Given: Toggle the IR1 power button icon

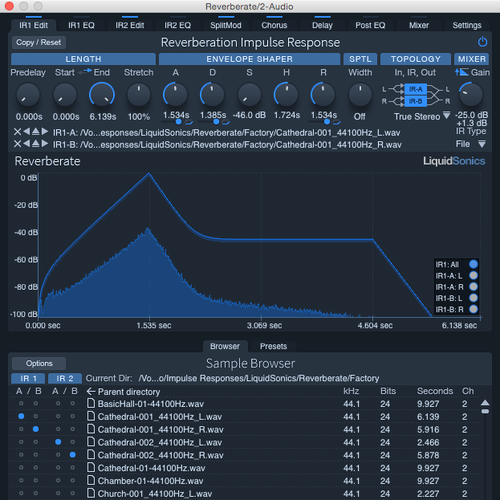Looking at the screenshot, I should click(482, 42).
